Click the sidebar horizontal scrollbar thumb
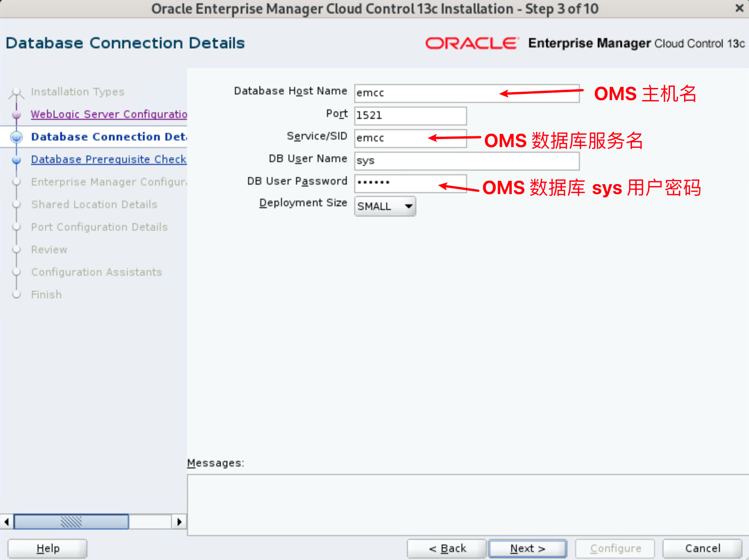The height and width of the screenshot is (560, 749). click(71, 521)
